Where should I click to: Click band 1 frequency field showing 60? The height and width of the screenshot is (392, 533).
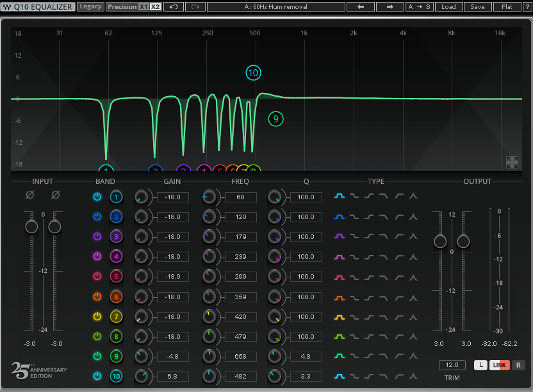pyautogui.click(x=241, y=197)
